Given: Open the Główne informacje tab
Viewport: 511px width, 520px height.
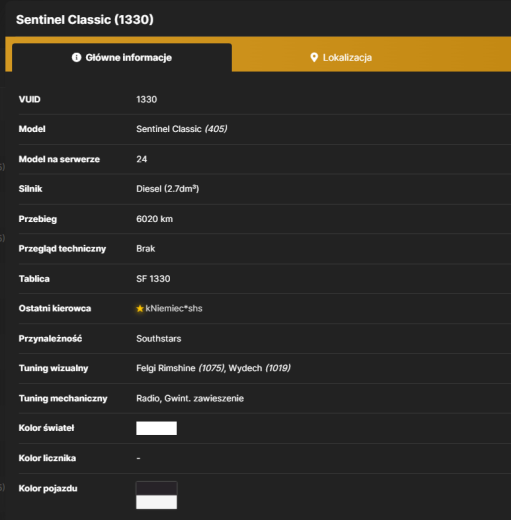Looking at the screenshot, I should [x=122, y=57].
